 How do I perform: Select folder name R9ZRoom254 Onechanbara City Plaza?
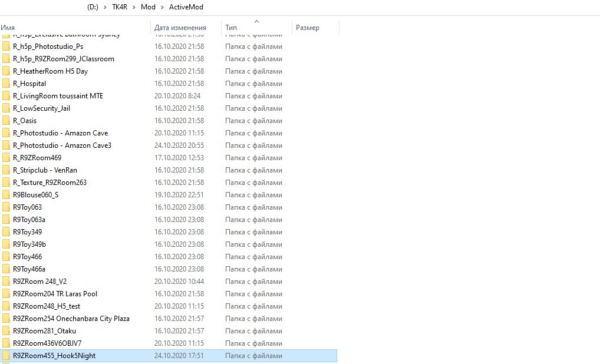click(x=71, y=319)
